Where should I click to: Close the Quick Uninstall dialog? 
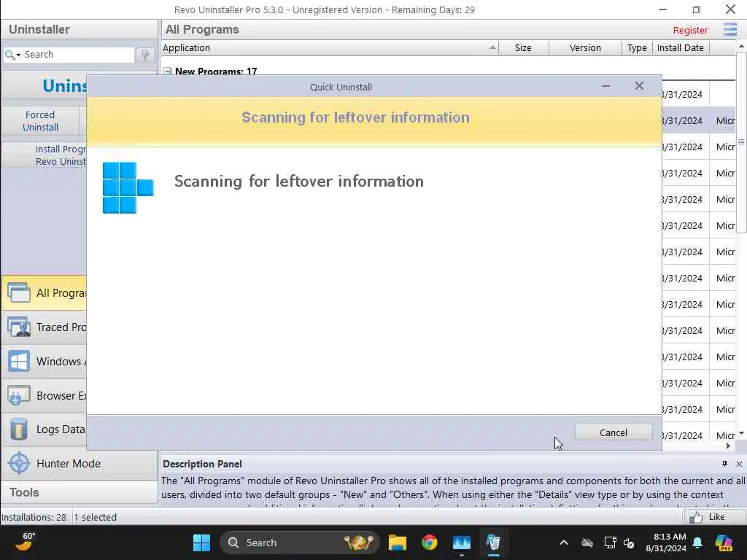coord(639,86)
